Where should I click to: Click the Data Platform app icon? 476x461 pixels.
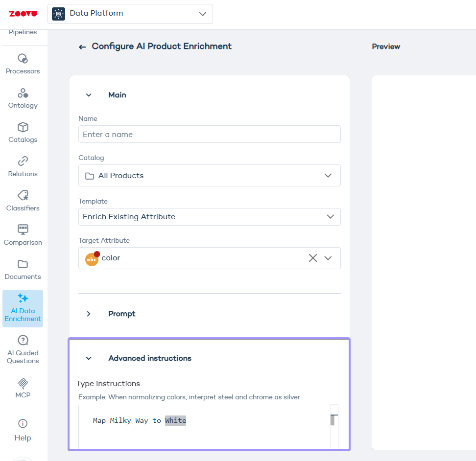click(59, 14)
